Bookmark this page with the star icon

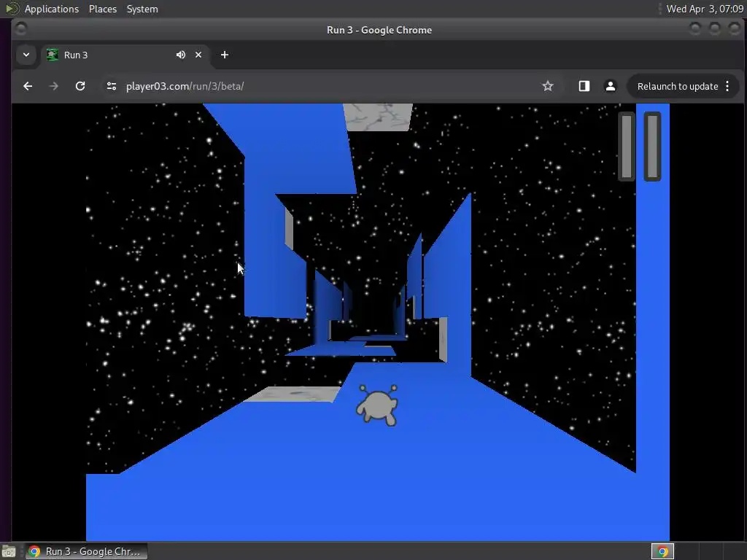[x=548, y=86]
